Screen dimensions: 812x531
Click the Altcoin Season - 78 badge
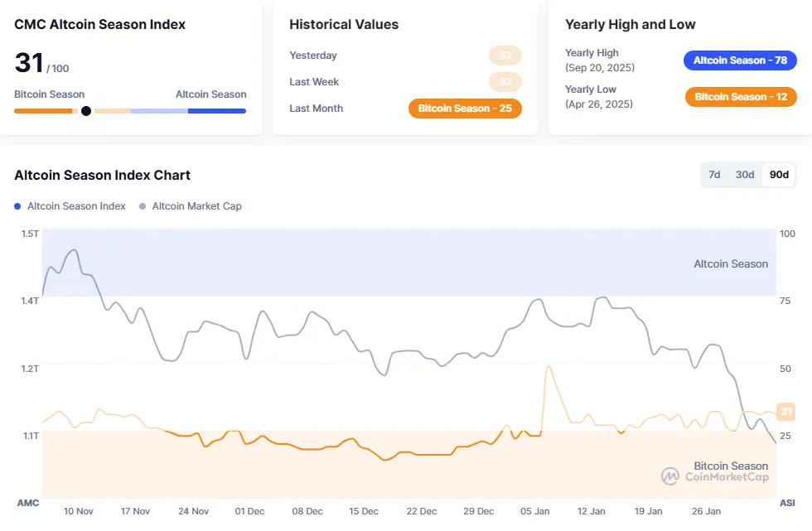[x=740, y=60]
